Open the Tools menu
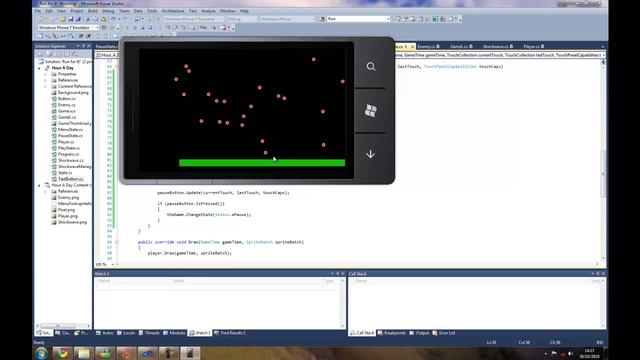The image size is (640, 360). pos(152,11)
